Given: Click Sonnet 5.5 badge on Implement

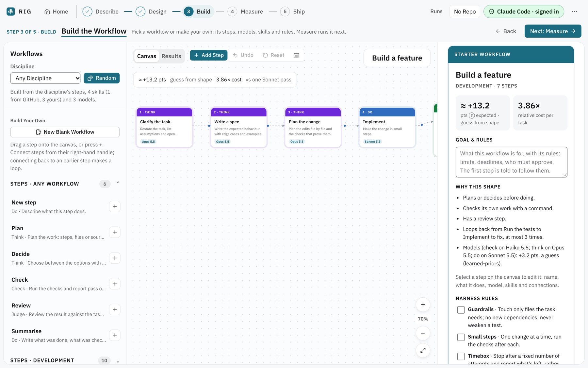Looking at the screenshot, I should pos(372,142).
